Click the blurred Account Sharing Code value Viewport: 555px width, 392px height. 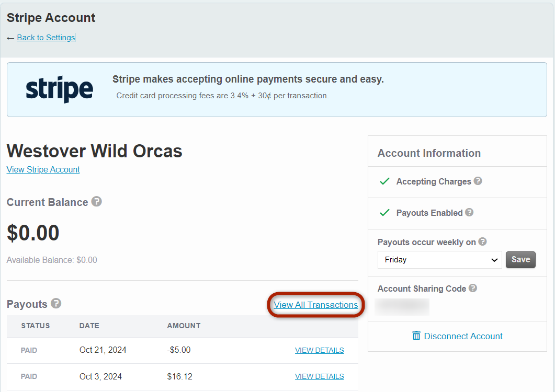tap(402, 307)
